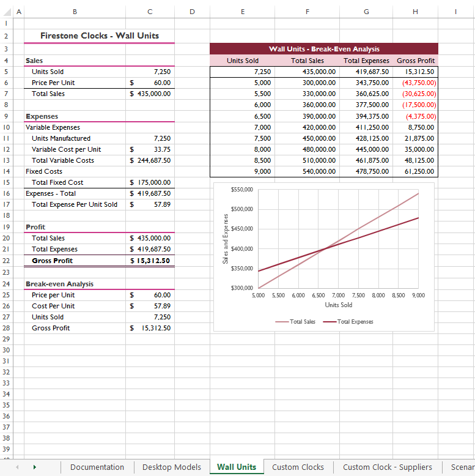Click the 9,000 horizontal axis label

[x=418, y=295]
